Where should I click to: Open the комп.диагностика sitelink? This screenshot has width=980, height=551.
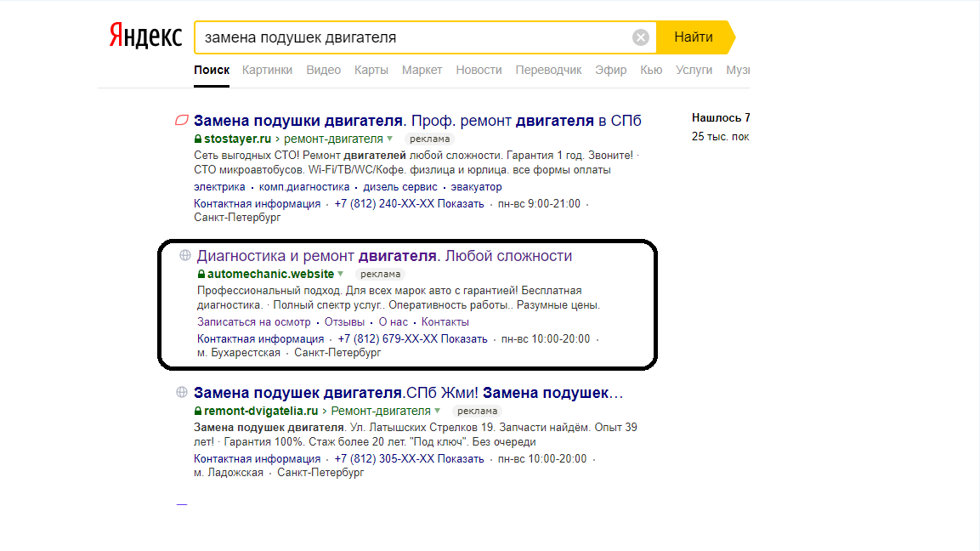304,187
